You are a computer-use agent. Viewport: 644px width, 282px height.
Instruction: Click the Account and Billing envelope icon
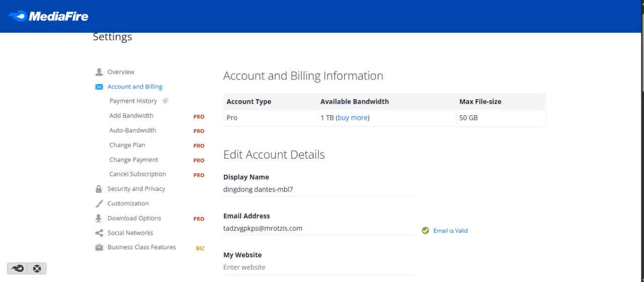coord(99,87)
